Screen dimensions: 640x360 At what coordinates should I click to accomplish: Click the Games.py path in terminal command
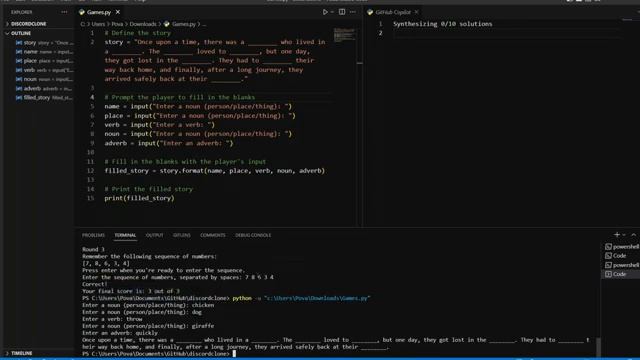tap(317, 298)
